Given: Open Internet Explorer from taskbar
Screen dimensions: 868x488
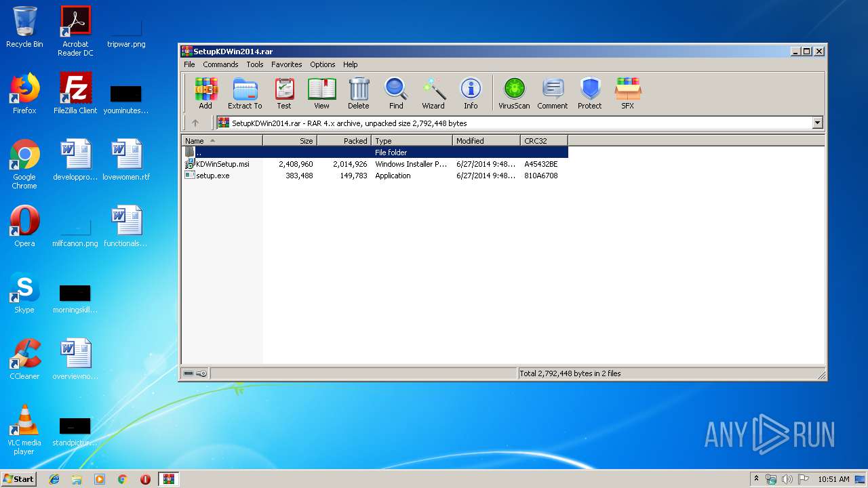Looking at the screenshot, I should [x=54, y=479].
